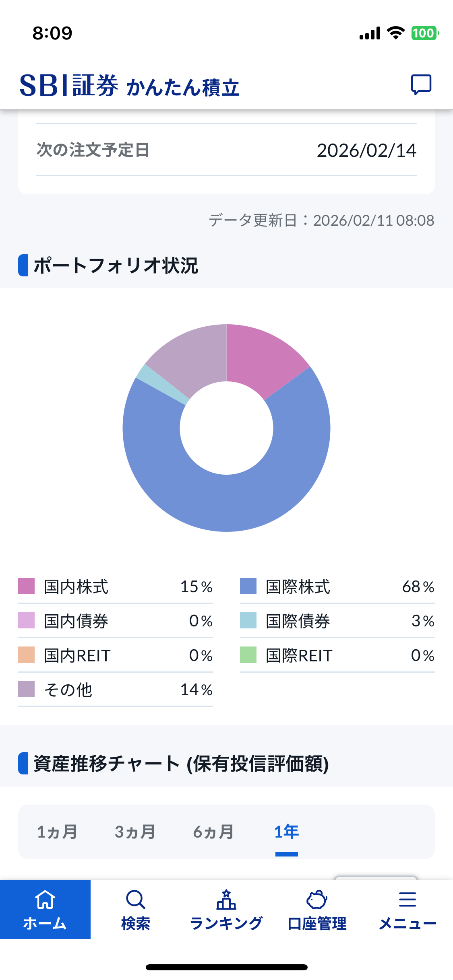Open search via magnifying glass icon
Viewport: 453px width, 980px height.
click(x=136, y=900)
